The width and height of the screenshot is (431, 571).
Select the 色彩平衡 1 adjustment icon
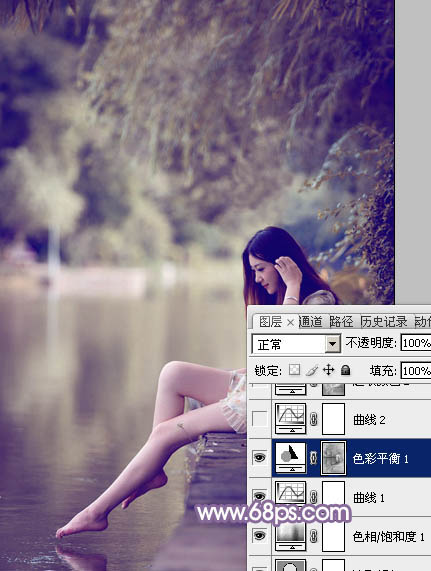pyautogui.click(x=290, y=458)
